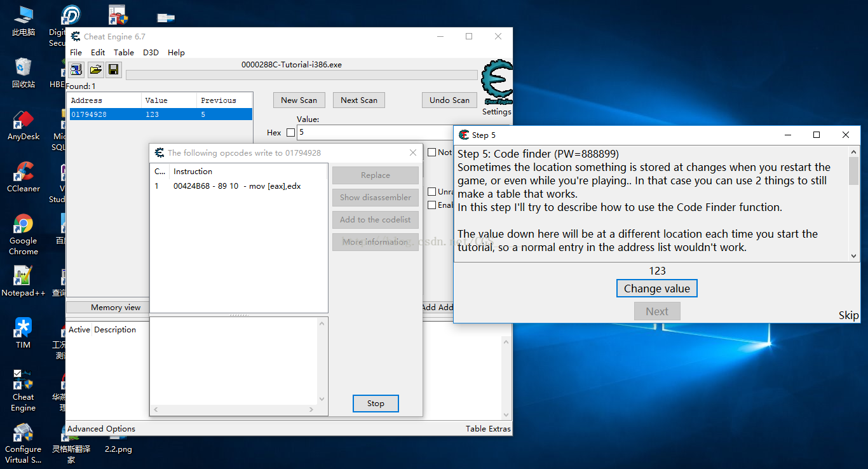Open the D3D menu

[x=151, y=53]
